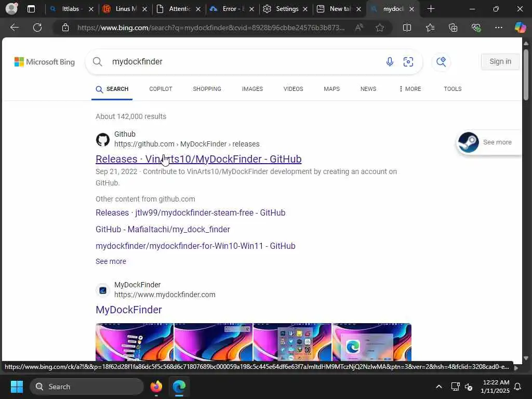This screenshot has width=532, height=399.
Task: Click the Bing deep search icon
Action: coord(441,62)
